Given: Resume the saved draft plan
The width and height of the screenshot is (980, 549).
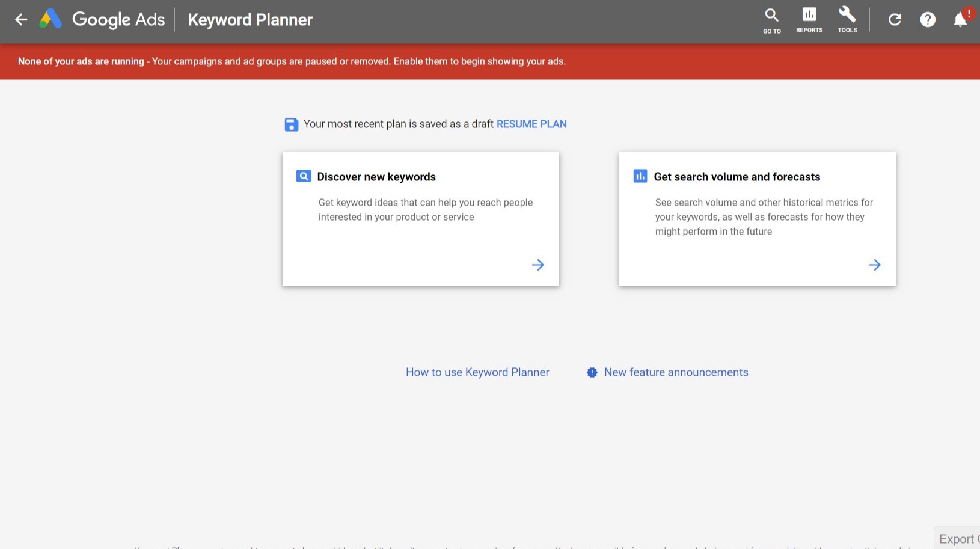Looking at the screenshot, I should tap(531, 124).
